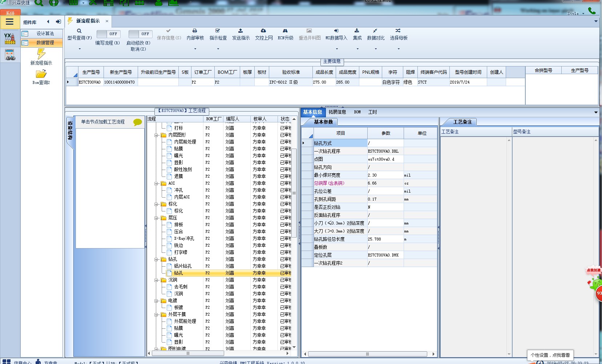Viewport: 602px width, 364px height.
Task: Click the 集成 download icon
Action: pyautogui.click(x=357, y=31)
